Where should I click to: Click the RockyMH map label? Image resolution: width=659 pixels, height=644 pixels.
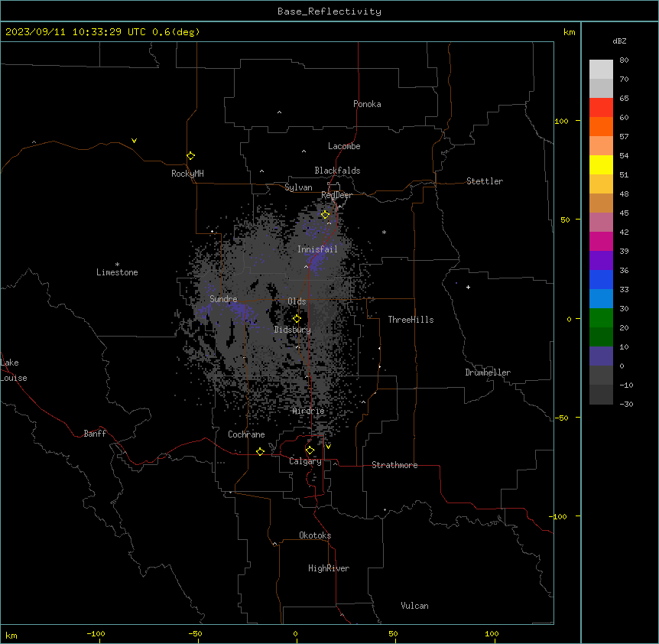coord(187,174)
